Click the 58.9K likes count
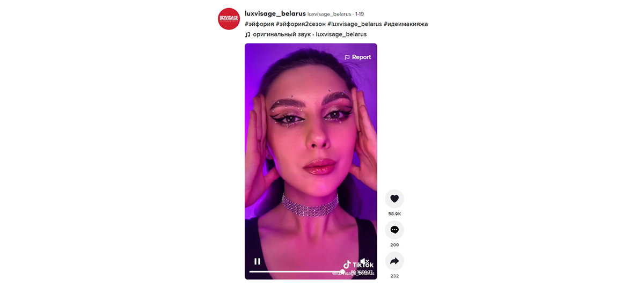 (394, 214)
